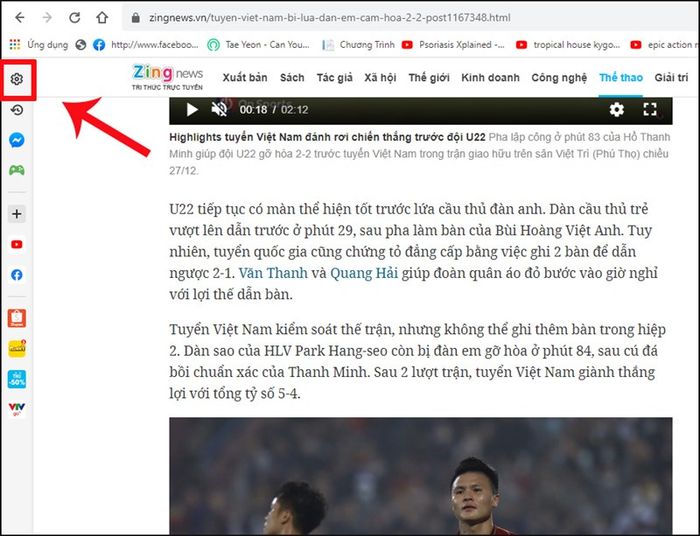The image size is (700, 536).
Task: Open the Tác giả section
Action: click(334, 78)
